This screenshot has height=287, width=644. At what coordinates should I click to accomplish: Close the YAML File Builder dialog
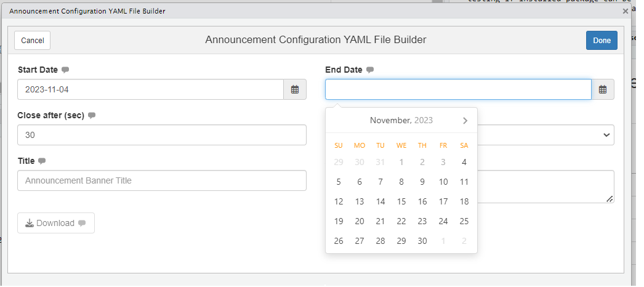(x=626, y=12)
